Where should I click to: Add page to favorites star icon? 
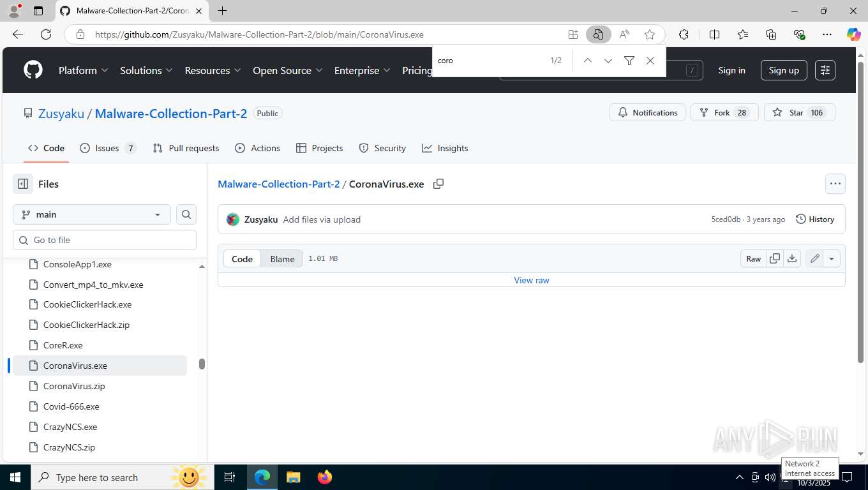[650, 34]
